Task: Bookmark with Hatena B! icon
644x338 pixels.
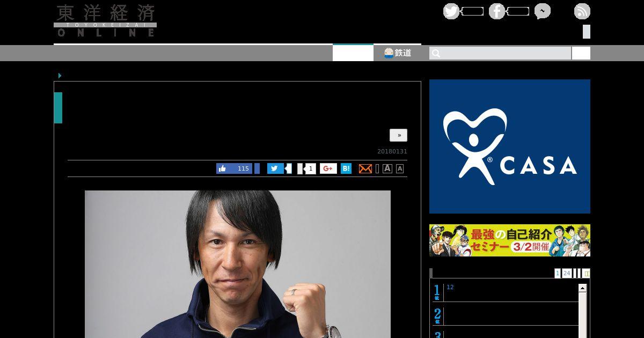Action: 346,168
